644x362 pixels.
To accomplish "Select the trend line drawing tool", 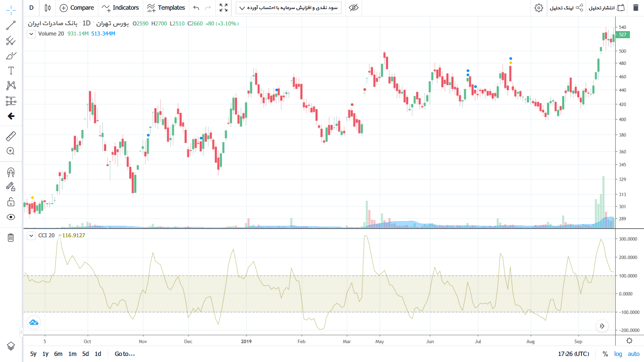I will [x=11, y=25].
